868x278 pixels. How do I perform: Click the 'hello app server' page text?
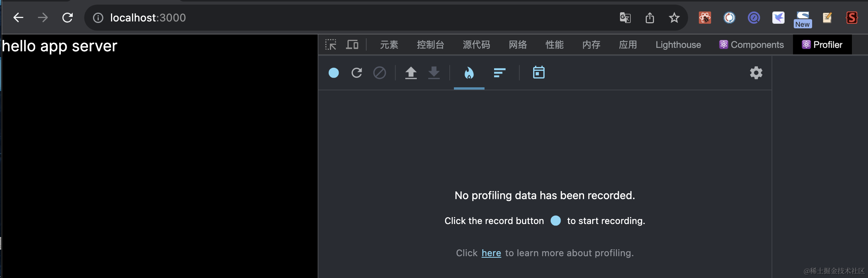point(60,46)
